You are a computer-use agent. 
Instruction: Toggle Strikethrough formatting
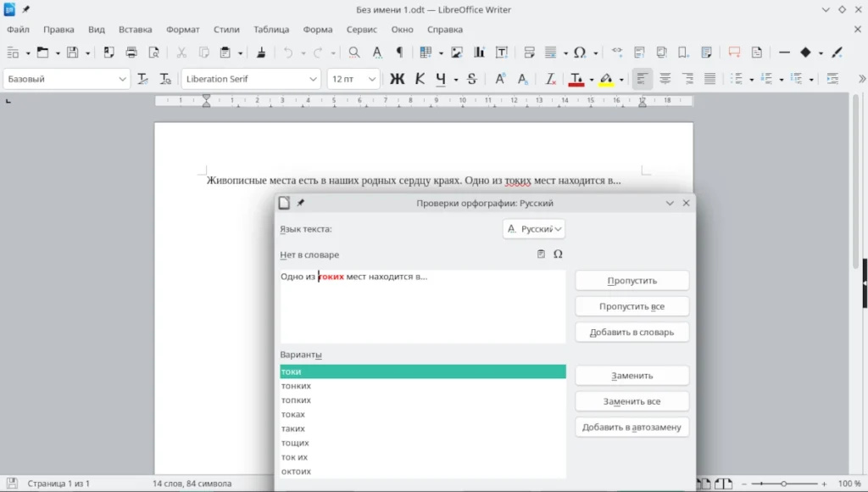tap(471, 79)
